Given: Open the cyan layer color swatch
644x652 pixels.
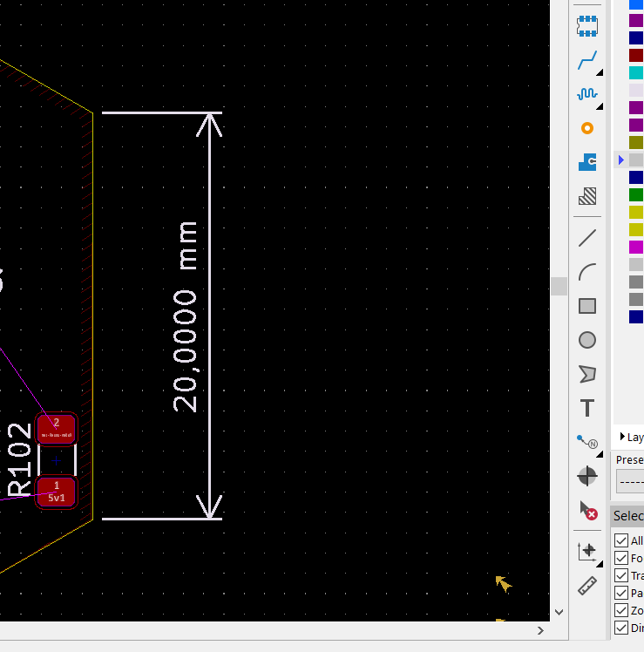Looking at the screenshot, I should coord(636,72).
